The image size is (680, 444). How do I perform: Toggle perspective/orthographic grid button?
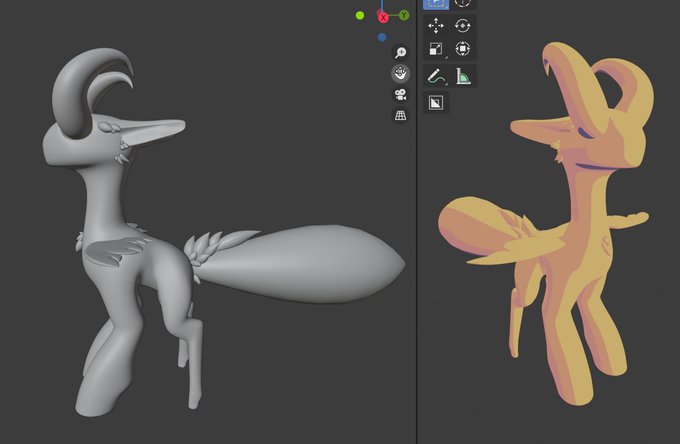click(400, 115)
